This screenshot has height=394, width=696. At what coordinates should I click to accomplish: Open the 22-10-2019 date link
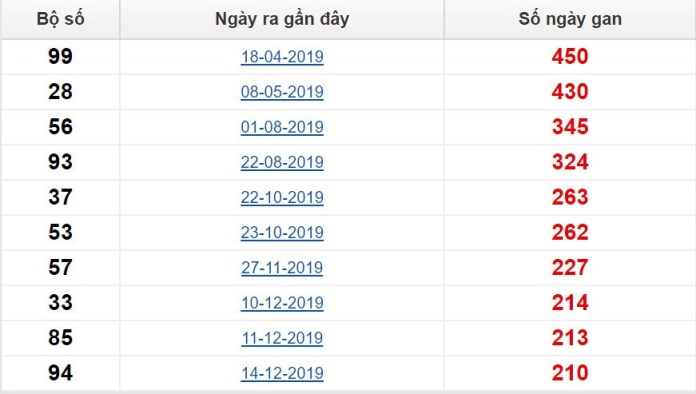pos(282,197)
